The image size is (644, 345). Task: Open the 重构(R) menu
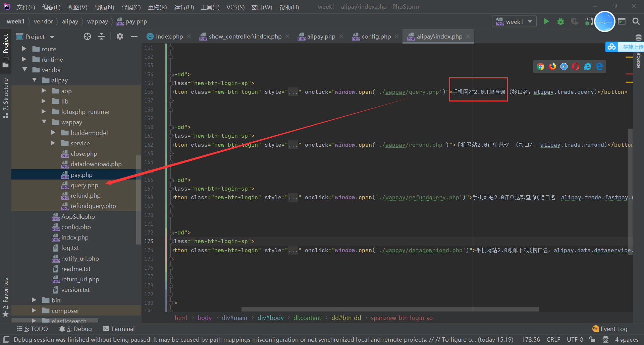click(157, 7)
